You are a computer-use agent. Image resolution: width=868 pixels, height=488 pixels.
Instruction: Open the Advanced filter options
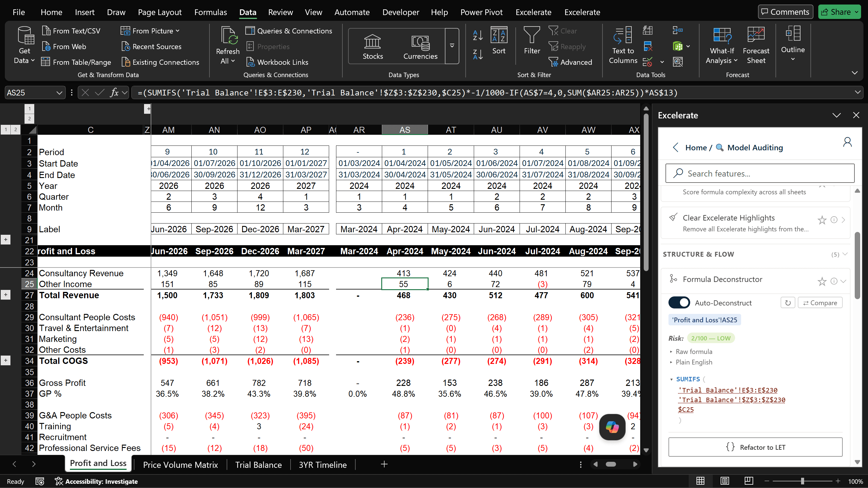570,62
